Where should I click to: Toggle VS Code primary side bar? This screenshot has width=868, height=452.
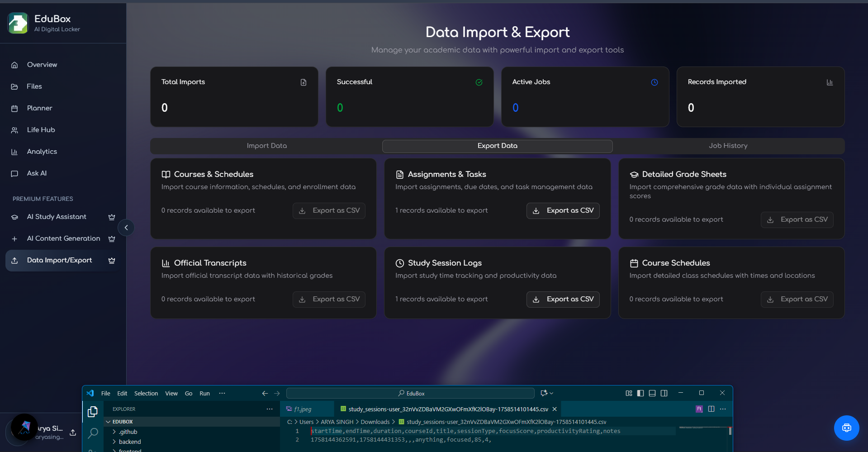(x=640, y=393)
